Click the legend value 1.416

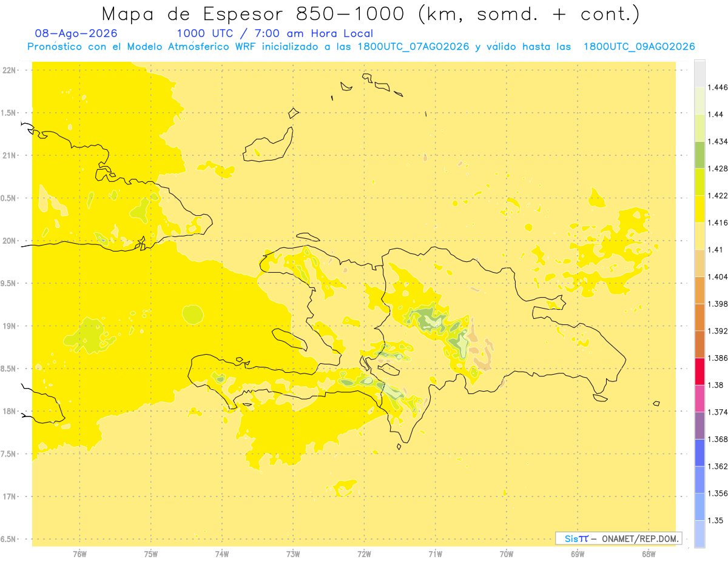718,222
